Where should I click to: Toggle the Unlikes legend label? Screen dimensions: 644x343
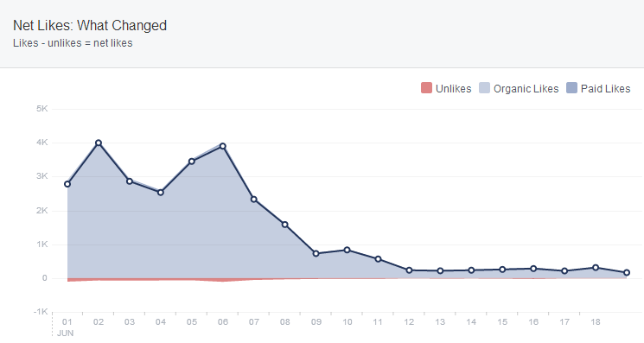tap(454, 89)
